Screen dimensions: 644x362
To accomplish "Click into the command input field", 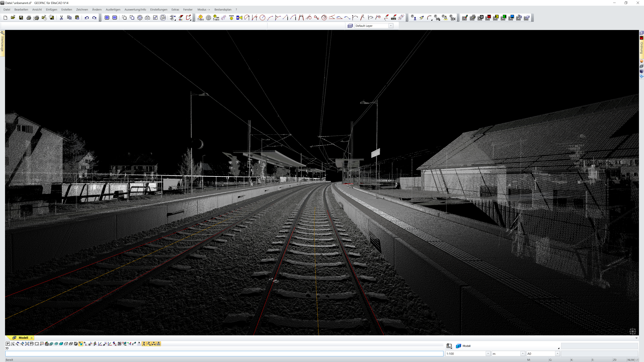I will point(224,353).
